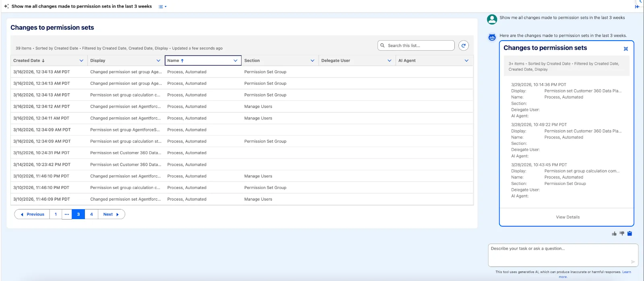
Task: Open the Created Date column menu
Action: click(81, 61)
